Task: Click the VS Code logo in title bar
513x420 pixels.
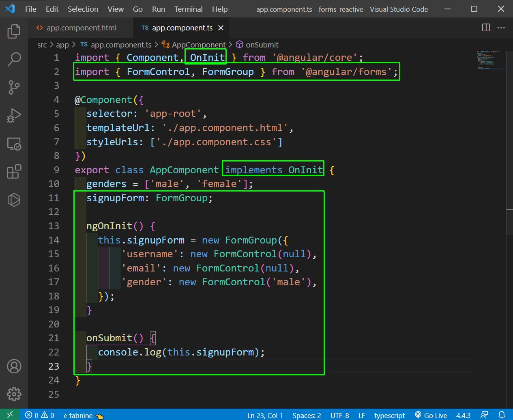Action: (x=10, y=9)
